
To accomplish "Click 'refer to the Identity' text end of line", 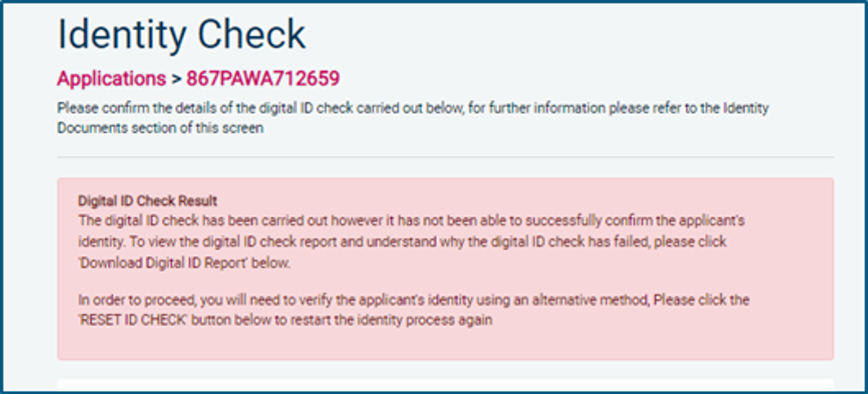I will 712,108.
